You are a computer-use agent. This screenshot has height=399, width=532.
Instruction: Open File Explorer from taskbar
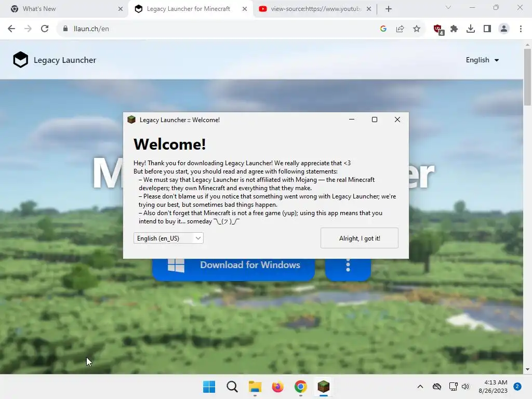[x=255, y=387]
